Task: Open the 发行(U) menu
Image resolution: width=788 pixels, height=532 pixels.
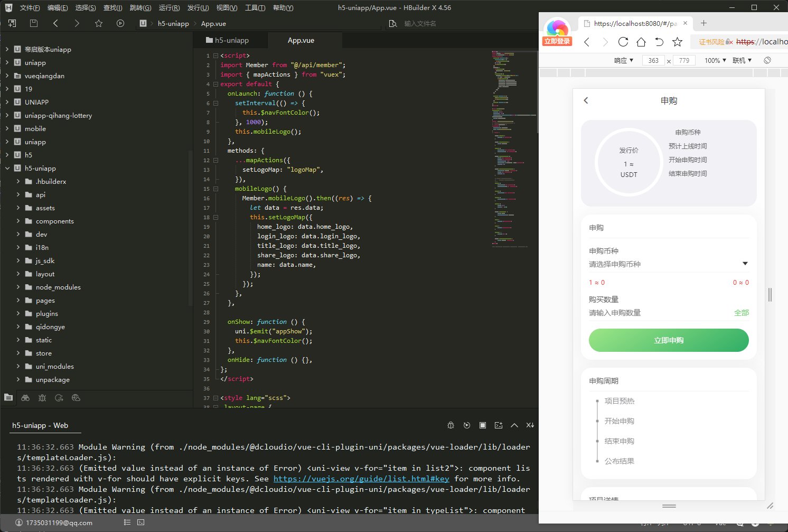Action: [x=198, y=7]
